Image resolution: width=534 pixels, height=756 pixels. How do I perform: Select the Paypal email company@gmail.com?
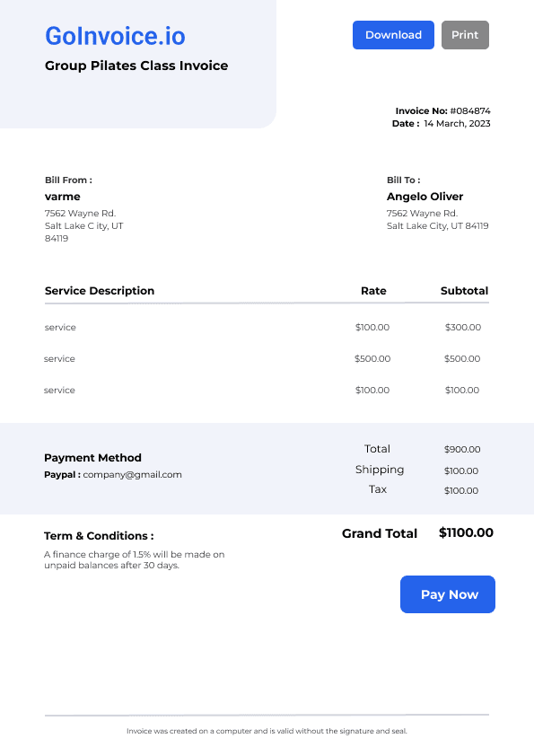point(132,474)
